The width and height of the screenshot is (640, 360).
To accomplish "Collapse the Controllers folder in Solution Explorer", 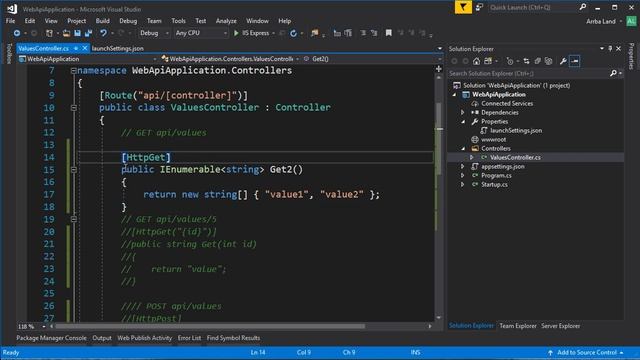I will coord(463,149).
